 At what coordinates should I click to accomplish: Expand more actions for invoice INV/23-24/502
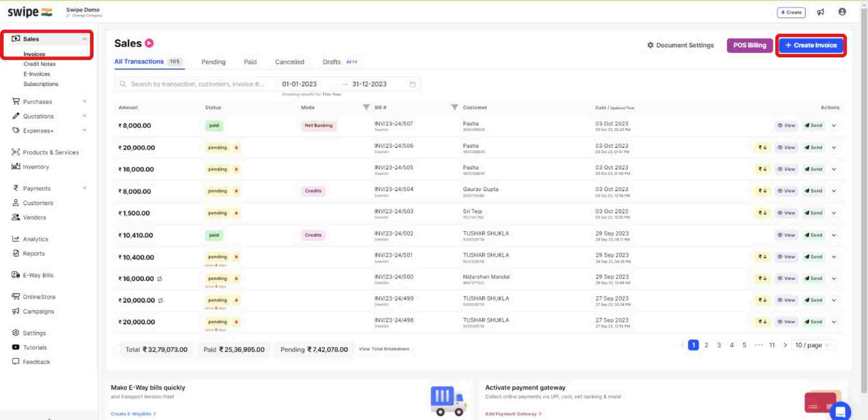tap(834, 235)
